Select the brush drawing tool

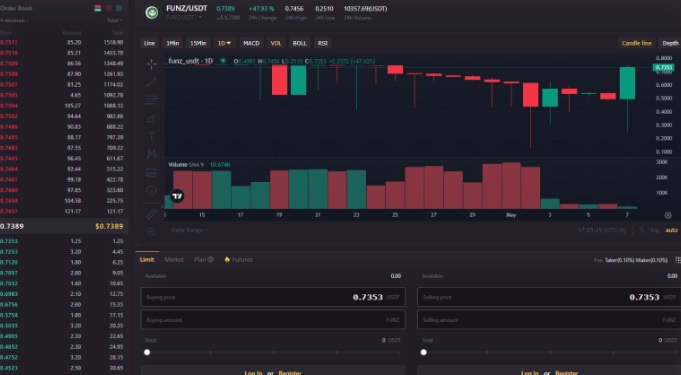(151, 118)
